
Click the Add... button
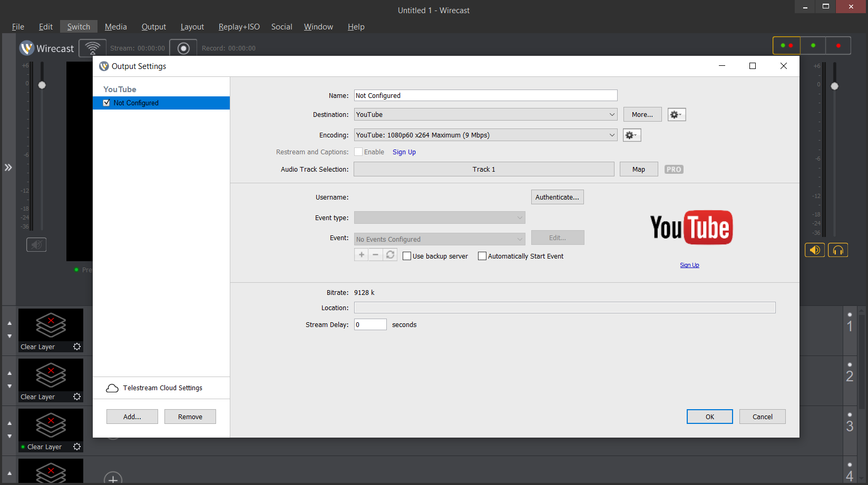(x=132, y=417)
